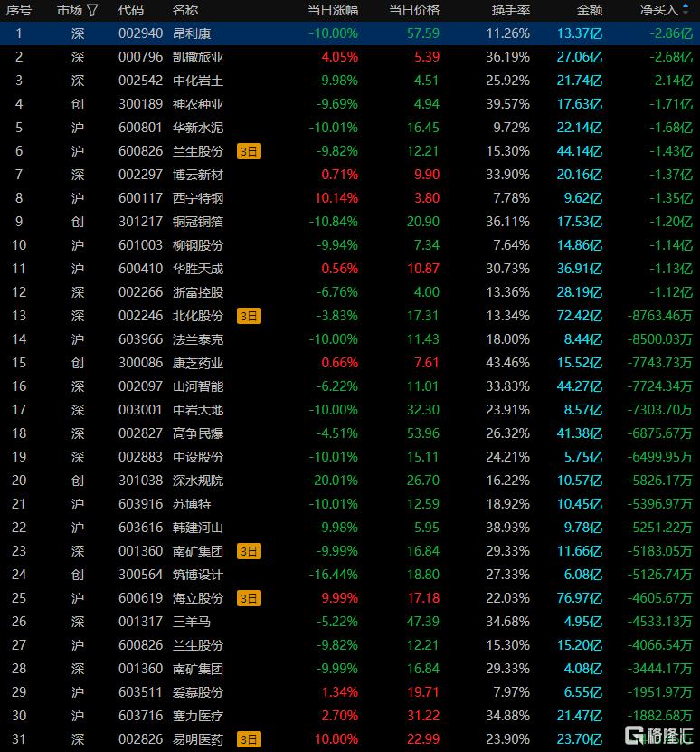This screenshot has height=752, width=700.
Task: Click the 76.97亿 amount cell
Action: tap(580, 598)
